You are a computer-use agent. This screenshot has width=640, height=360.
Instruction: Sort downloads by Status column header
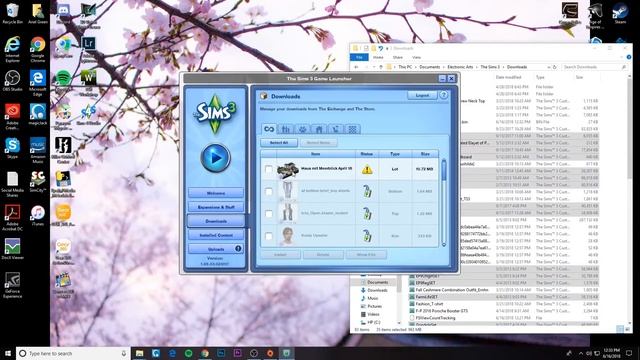coord(367,154)
